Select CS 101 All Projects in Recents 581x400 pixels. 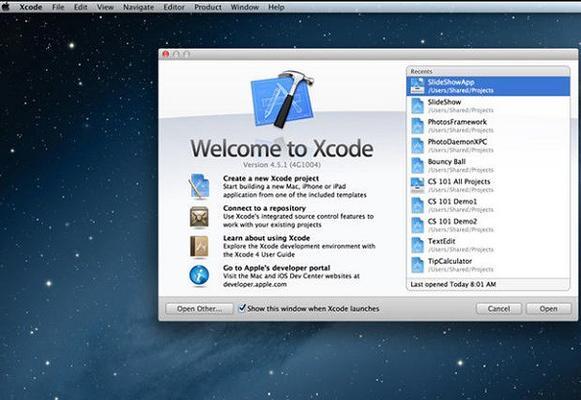click(x=488, y=186)
